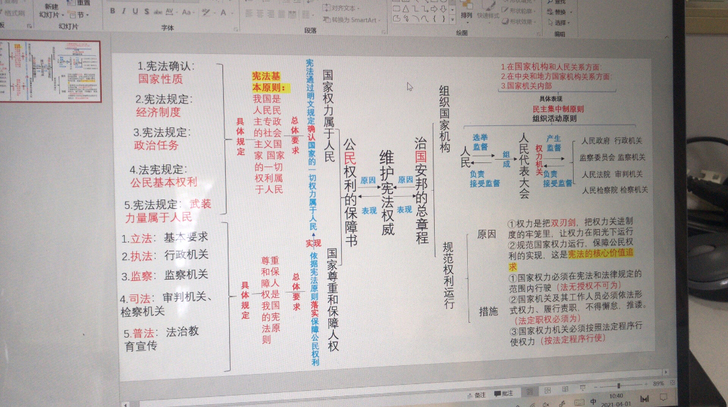Select the left brace shape
Image resolution: width=728 pixels, height=407 pixels.
pos(434,19)
